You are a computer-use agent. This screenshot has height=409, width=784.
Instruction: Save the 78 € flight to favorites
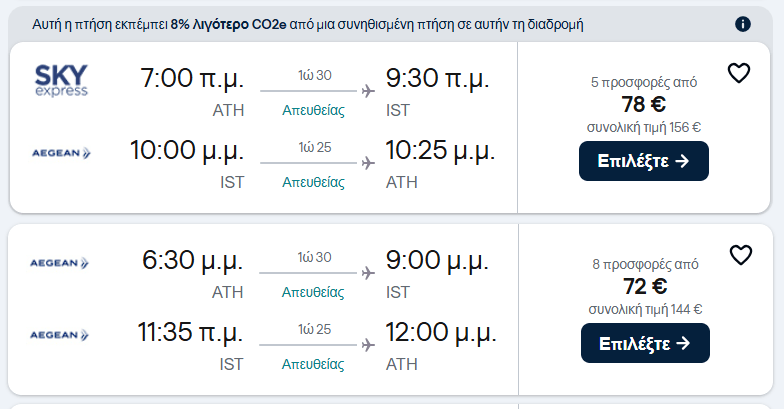pos(738,73)
